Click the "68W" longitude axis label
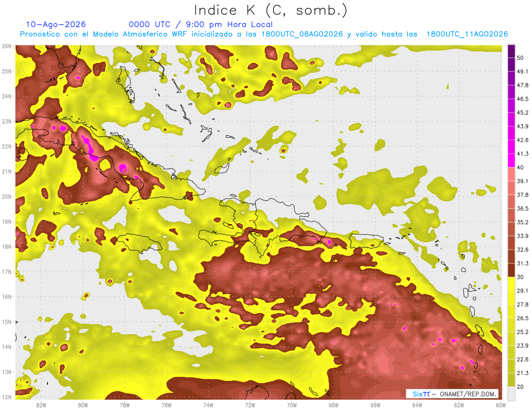 (333, 405)
